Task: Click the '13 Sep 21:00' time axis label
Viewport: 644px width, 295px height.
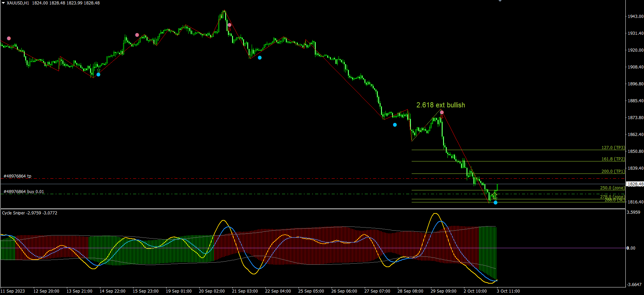Action: click(x=79, y=291)
